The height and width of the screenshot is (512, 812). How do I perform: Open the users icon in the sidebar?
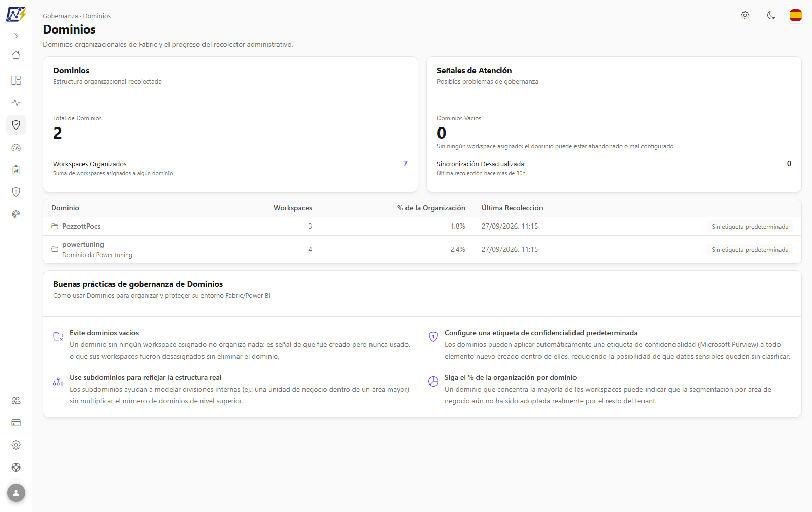(16, 400)
